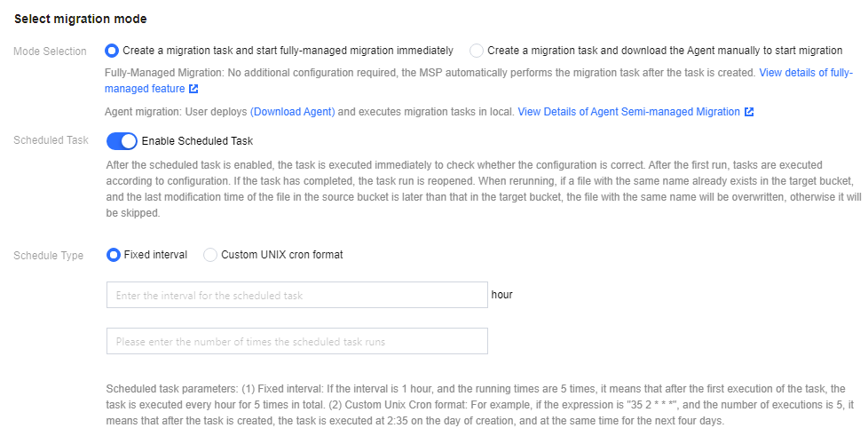Select the Fixed interval schedule type
This screenshot has width=868, height=436.
[114, 255]
